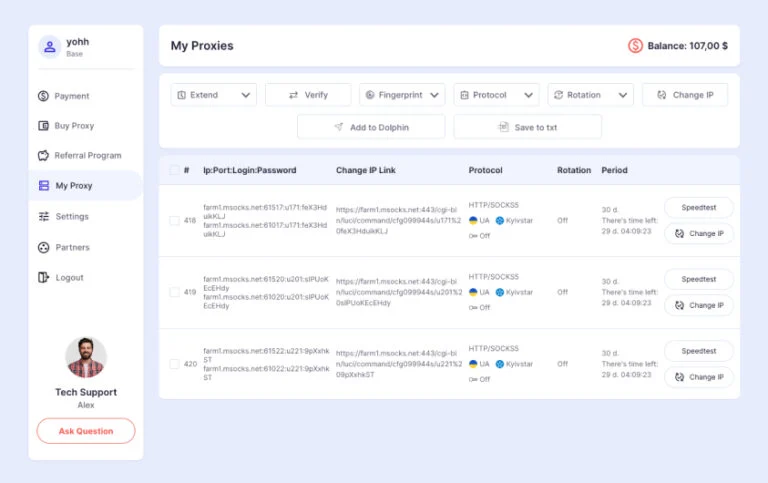
Task: Toggle the select-all checkbox in table header
Action: coord(174,170)
